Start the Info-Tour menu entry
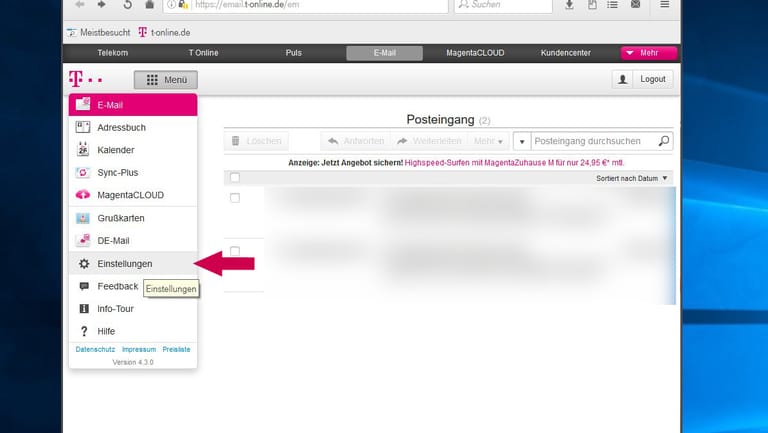768x433 pixels. click(x=133, y=309)
